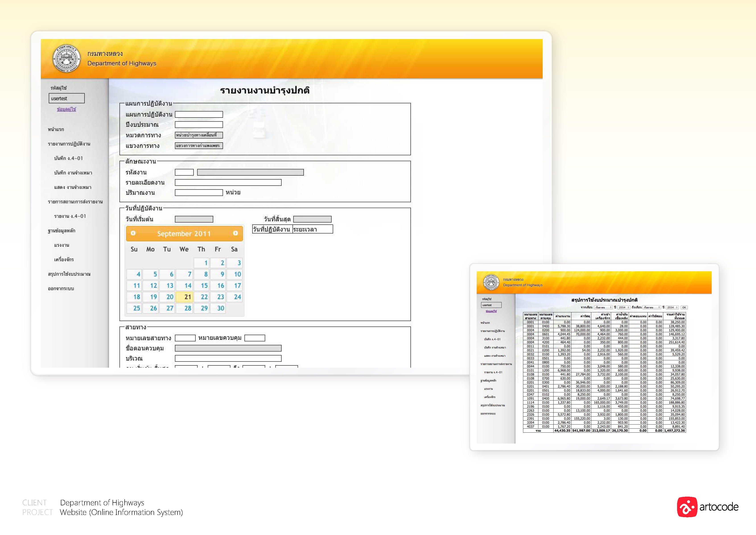
Task: Click the 165,000.00 table cell
Action: click(x=601, y=402)
